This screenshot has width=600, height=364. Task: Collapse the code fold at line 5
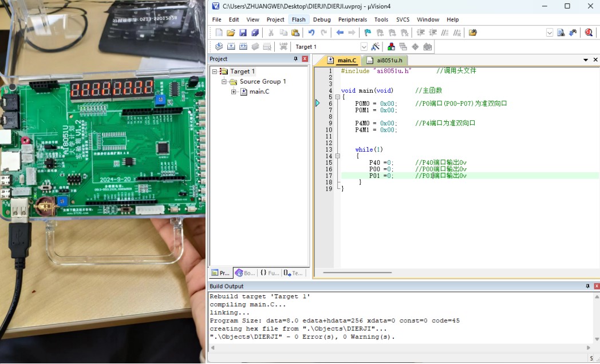click(x=338, y=97)
